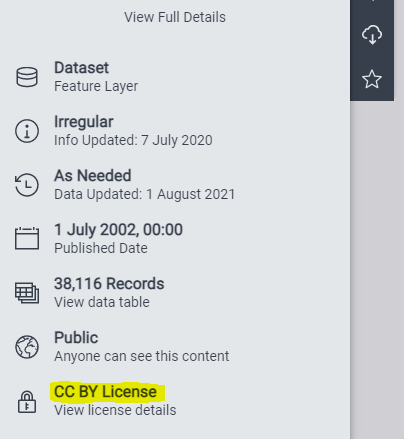Click the cloud download icon
Screen dimensions: 404x439
click(x=372, y=35)
